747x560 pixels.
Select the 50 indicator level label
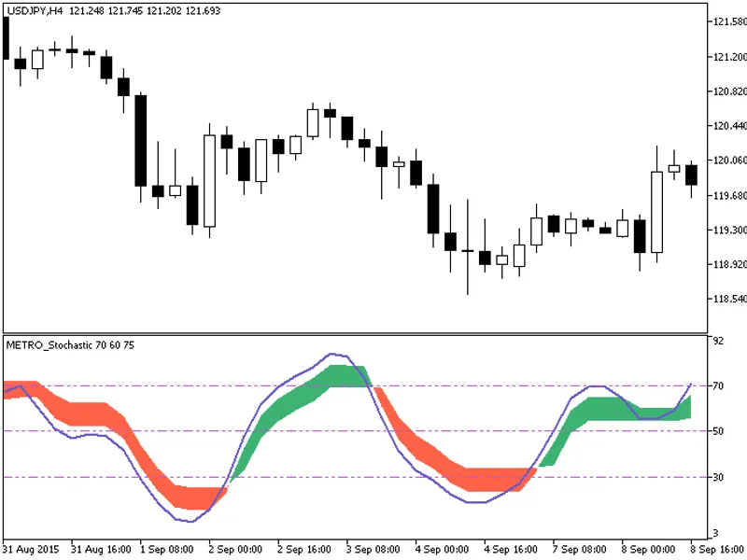coord(718,431)
